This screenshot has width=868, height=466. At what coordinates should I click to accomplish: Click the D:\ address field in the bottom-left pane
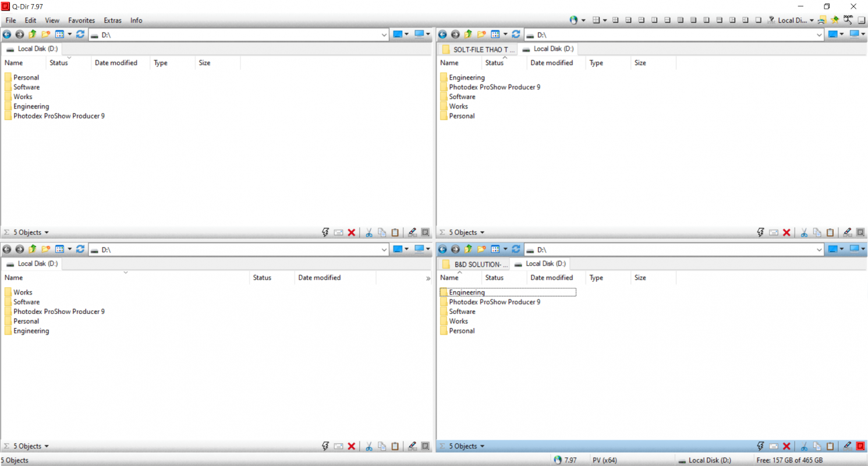233,250
